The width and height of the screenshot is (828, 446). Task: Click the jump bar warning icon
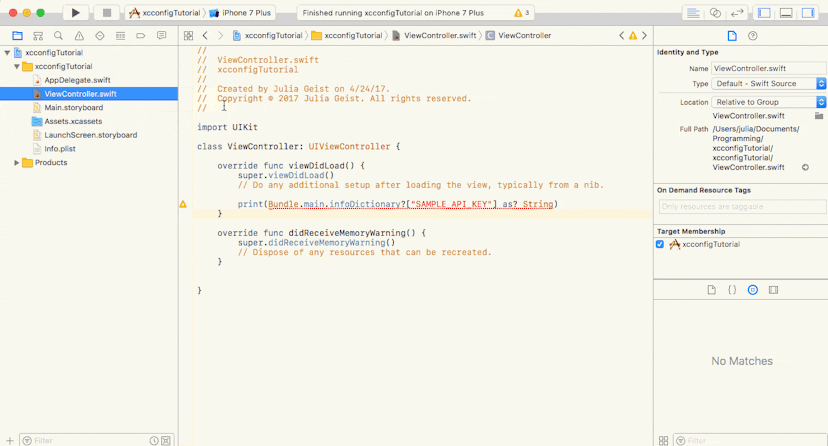point(633,35)
